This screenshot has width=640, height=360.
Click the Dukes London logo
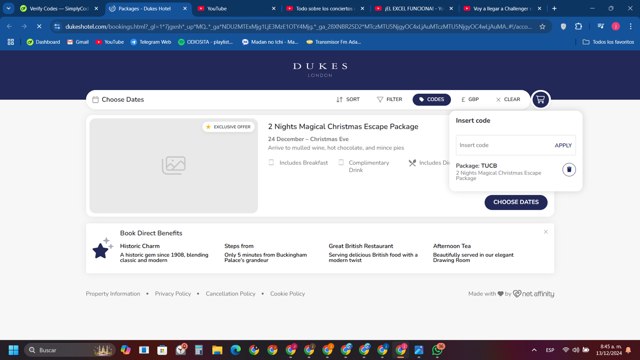pyautogui.click(x=320, y=69)
